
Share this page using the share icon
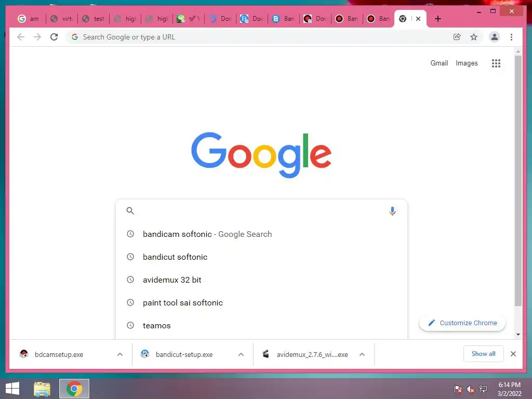457,37
